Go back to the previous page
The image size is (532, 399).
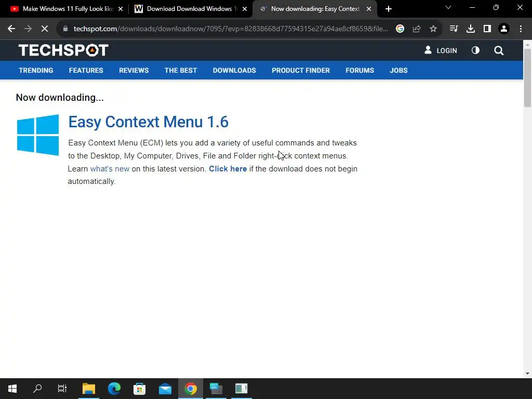pyautogui.click(x=11, y=29)
